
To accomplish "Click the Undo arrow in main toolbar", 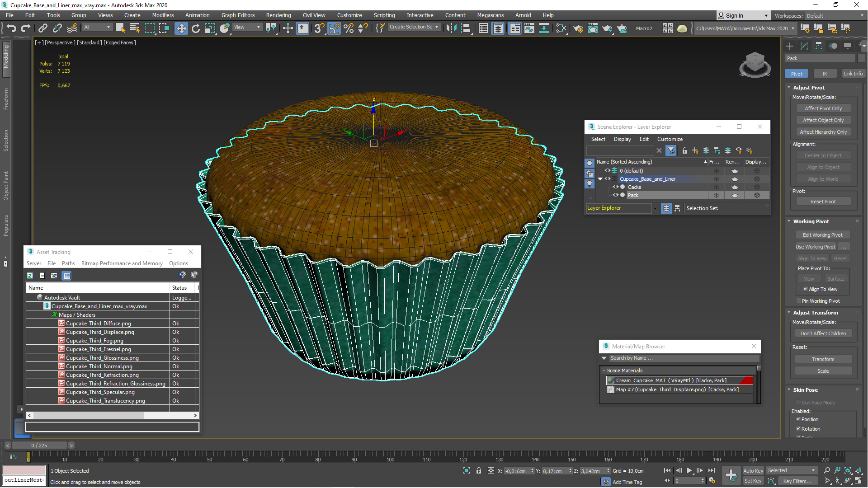I will [11, 28].
